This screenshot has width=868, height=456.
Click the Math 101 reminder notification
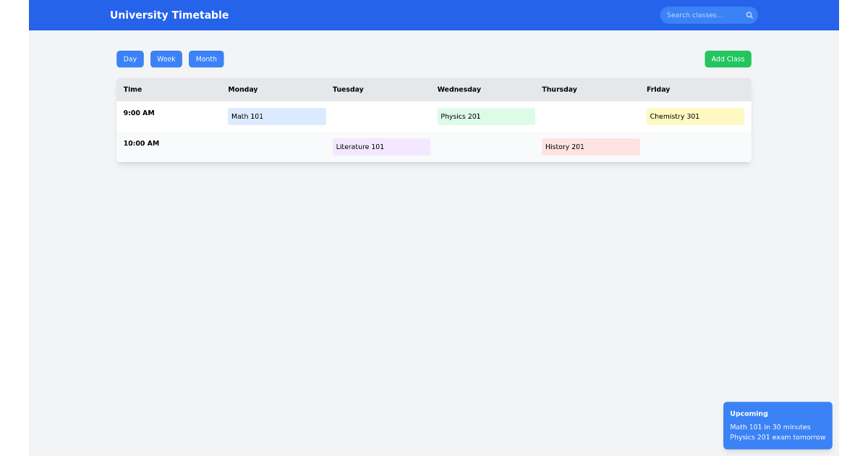pos(770,427)
